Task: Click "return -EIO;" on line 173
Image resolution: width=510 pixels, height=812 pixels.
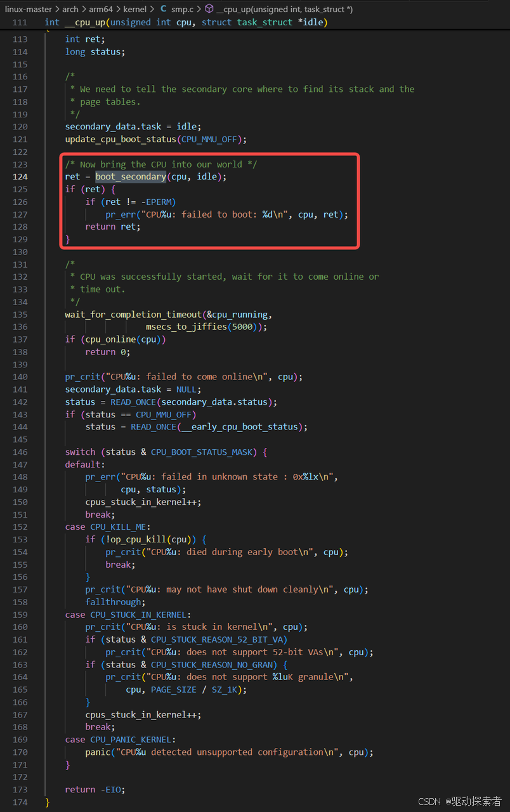Action: [x=95, y=789]
